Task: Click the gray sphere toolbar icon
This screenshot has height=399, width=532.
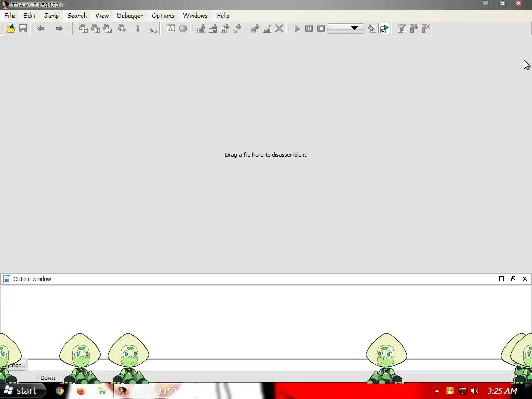Action: [x=183, y=29]
